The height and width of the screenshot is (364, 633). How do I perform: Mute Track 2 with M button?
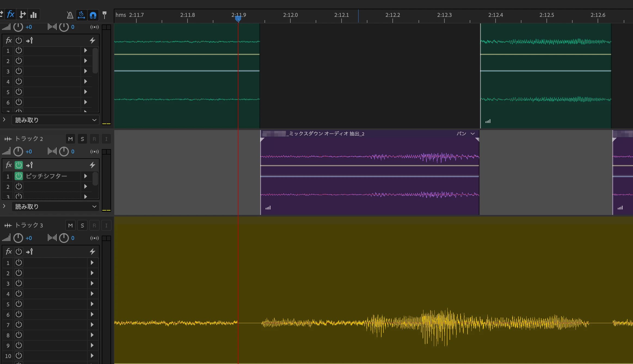pos(70,139)
